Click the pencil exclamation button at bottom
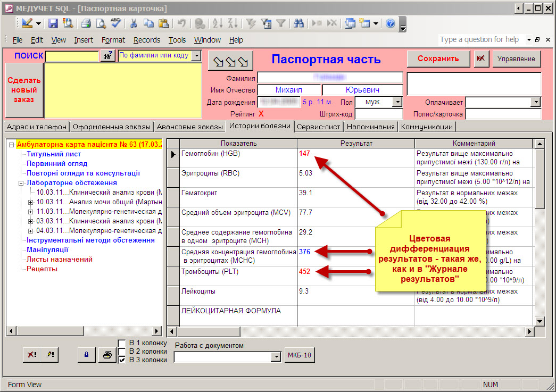556x392 pixels. (x=49, y=354)
